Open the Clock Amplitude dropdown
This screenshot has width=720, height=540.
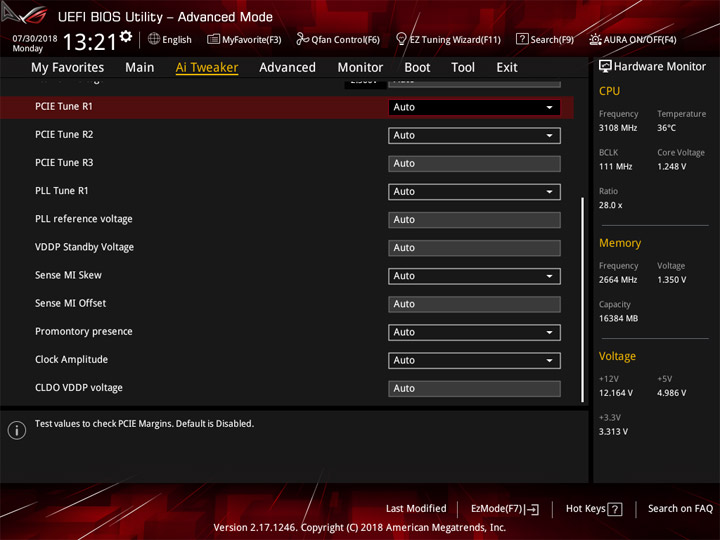click(474, 360)
